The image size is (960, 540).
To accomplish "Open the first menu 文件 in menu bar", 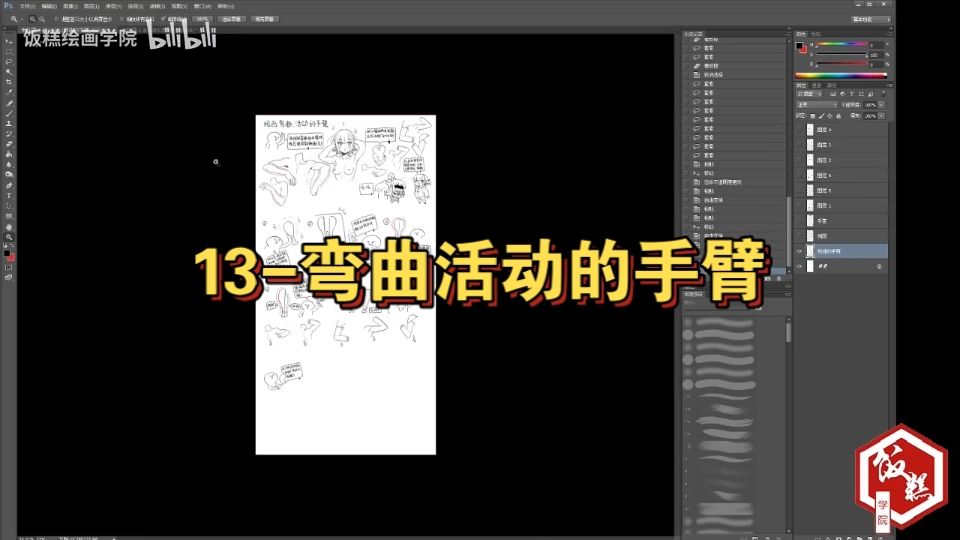I will coord(28,6).
